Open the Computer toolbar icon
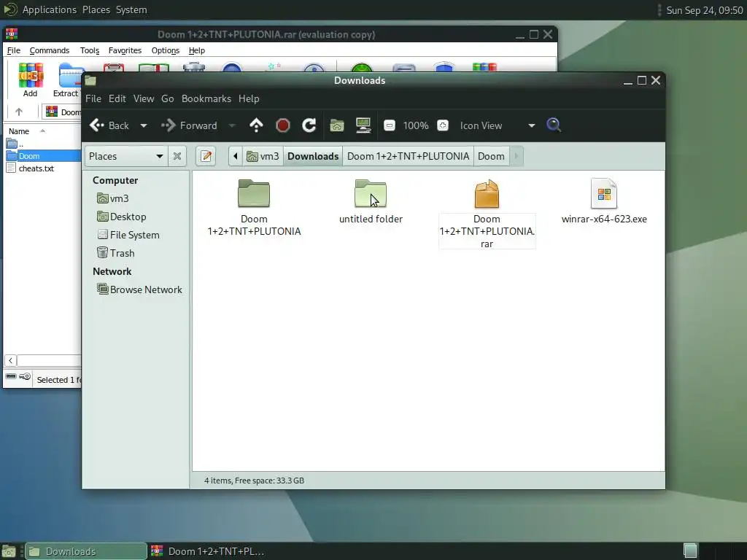 pyautogui.click(x=363, y=125)
